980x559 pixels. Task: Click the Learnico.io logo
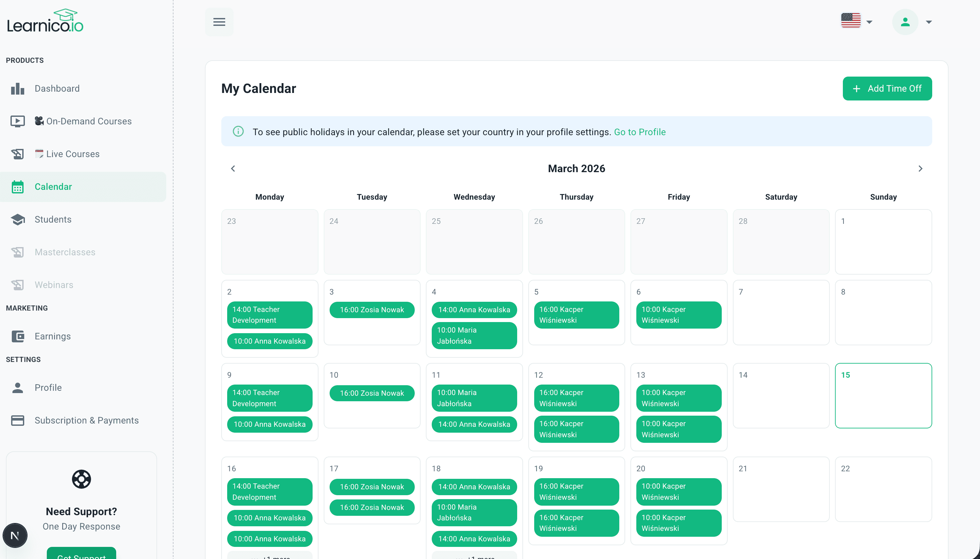(x=45, y=21)
